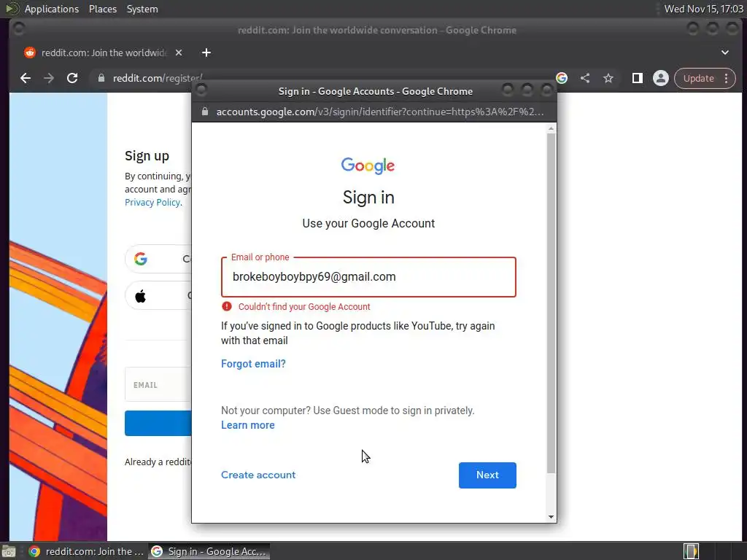Click the Create account link
The height and width of the screenshot is (560, 747).
(x=258, y=475)
